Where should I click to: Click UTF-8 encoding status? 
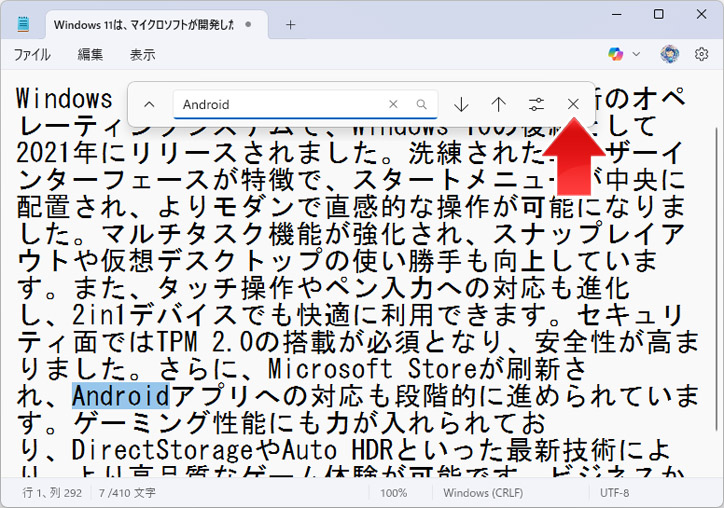click(614, 493)
